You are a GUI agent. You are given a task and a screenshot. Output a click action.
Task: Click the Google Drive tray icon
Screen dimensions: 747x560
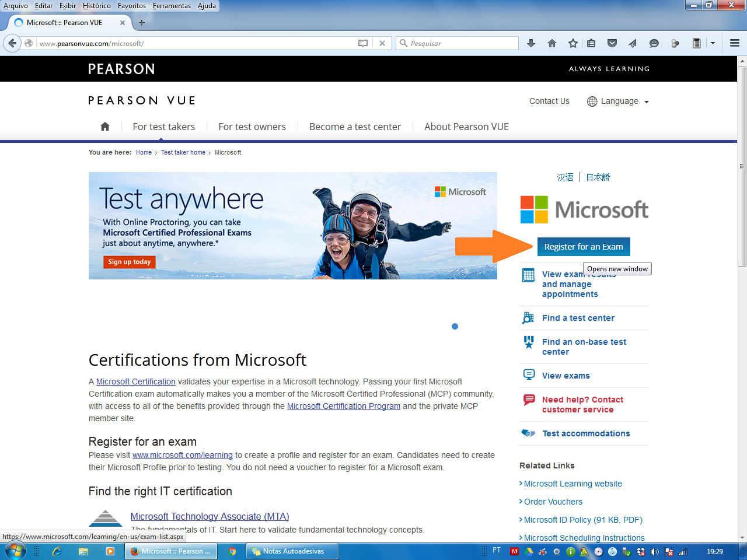(x=529, y=551)
